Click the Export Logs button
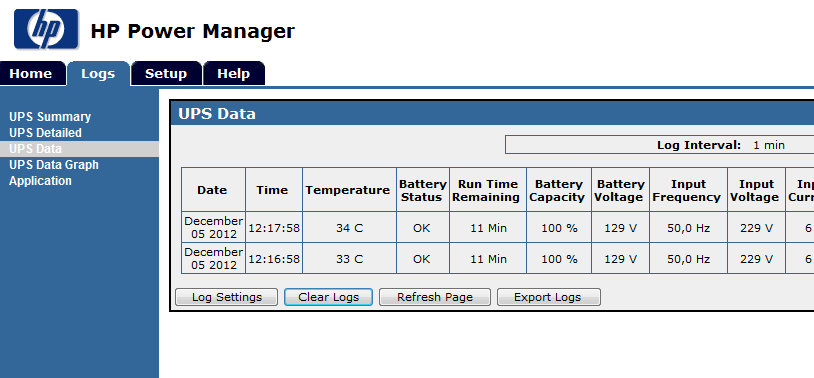 [549, 297]
